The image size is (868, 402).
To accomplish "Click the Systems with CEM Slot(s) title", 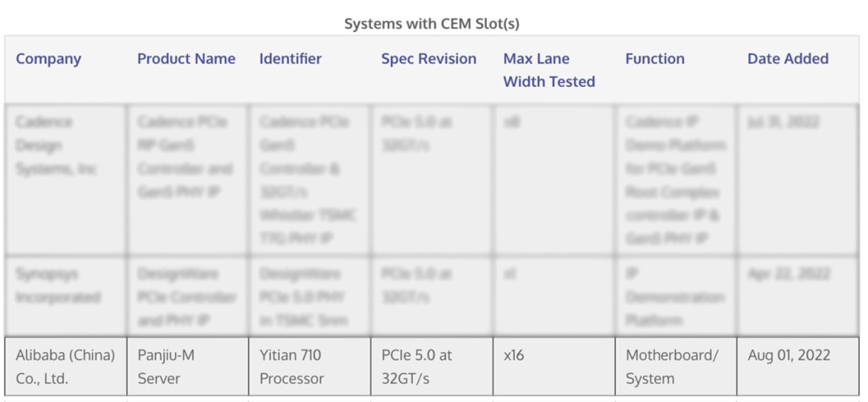I will click(x=432, y=23).
